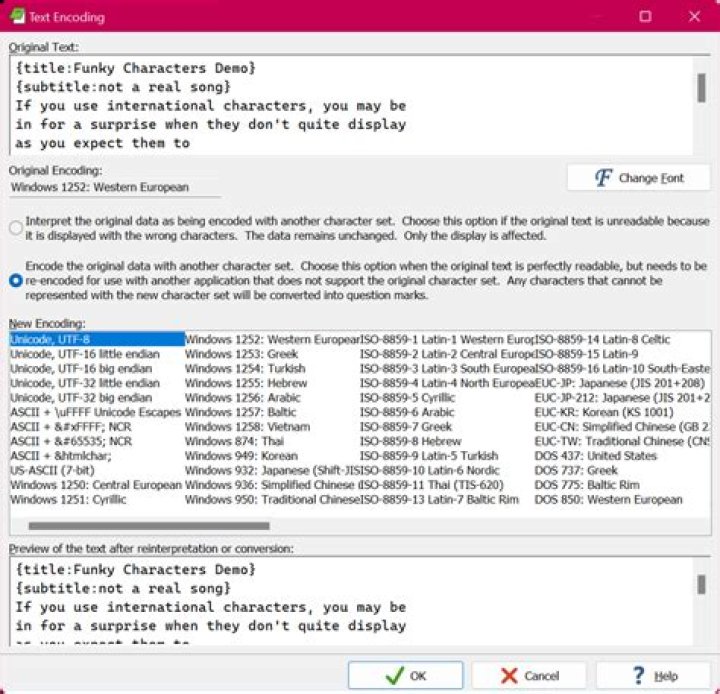Maximize the Text Encoding dialog
The width and height of the screenshot is (720, 694).
coord(645,17)
